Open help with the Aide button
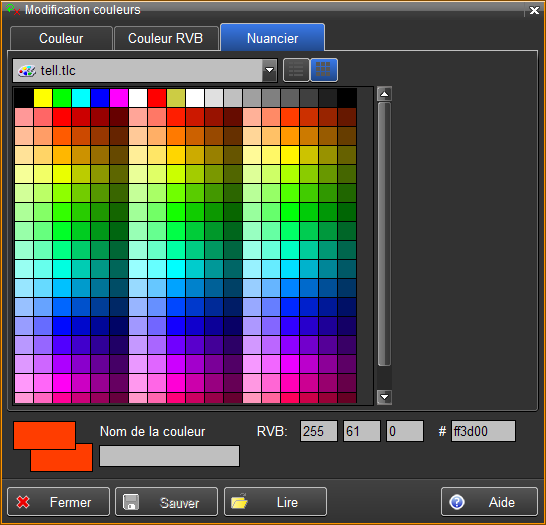Viewport: 546px width, 525px height. click(x=490, y=502)
